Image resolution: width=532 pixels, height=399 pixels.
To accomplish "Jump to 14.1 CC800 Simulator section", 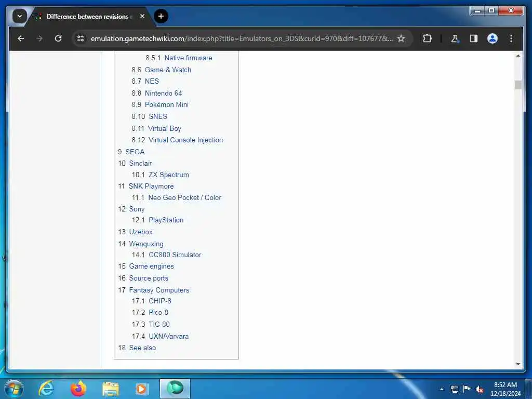I will [167, 255].
